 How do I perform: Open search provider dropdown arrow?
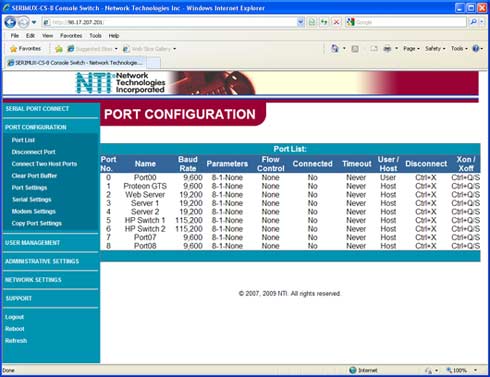pyautogui.click(x=482, y=22)
